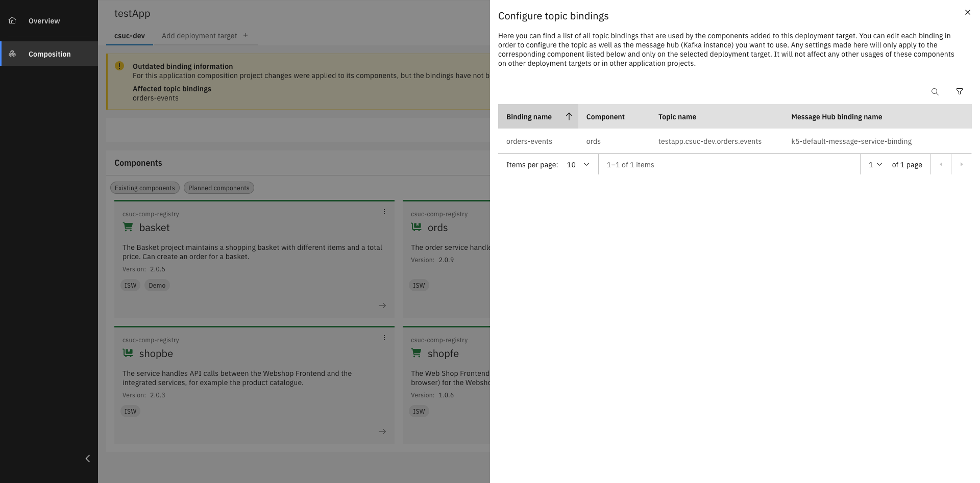Open the shopbe component details arrow
980x483 pixels.
[x=382, y=431]
